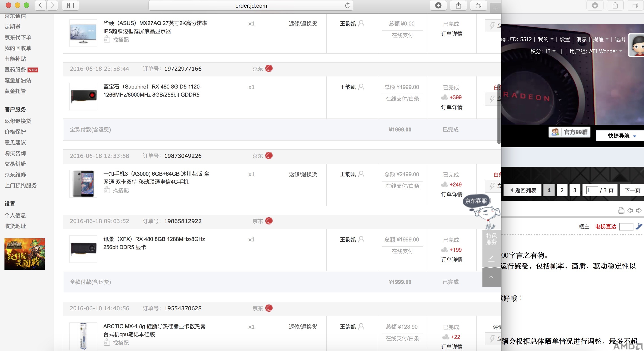
Task: Click 官方QQ群 button in forum
Action: [x=569, y=132]
